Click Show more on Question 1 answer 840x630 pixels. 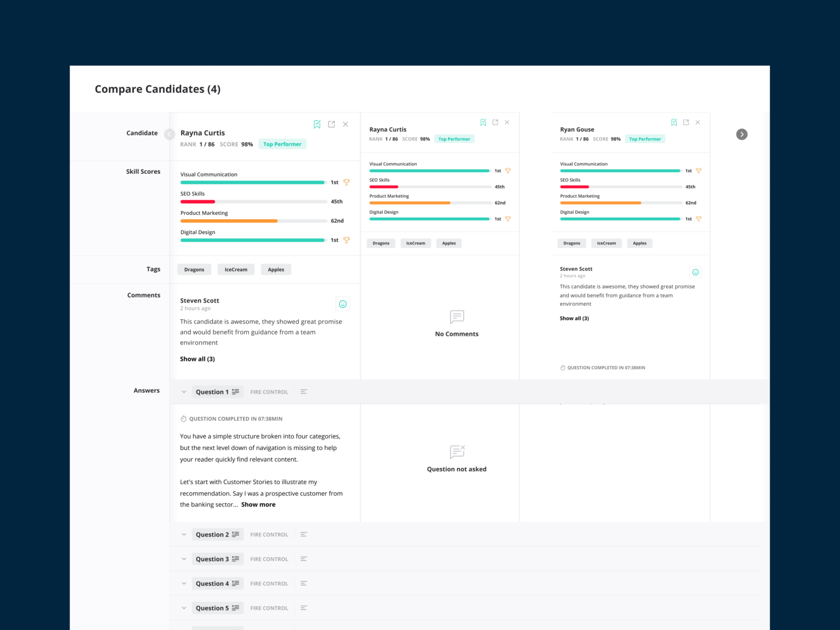pos(258,505)
